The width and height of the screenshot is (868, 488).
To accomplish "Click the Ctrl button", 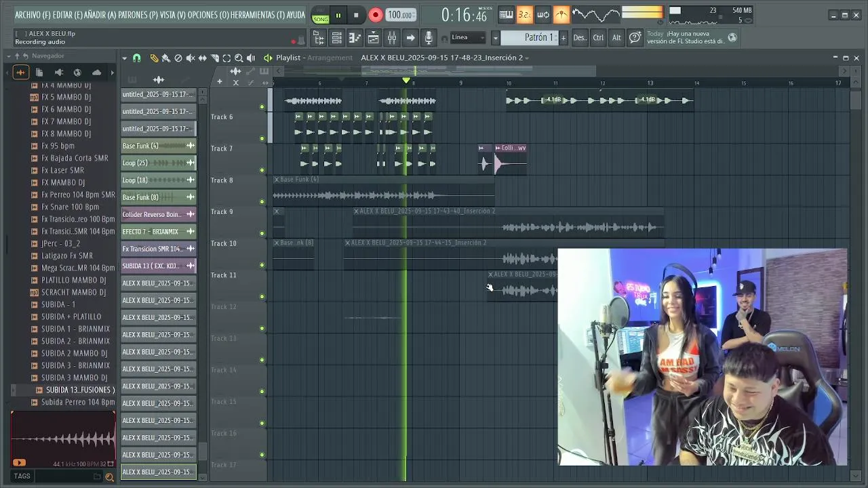I will [x=598, y=38].
